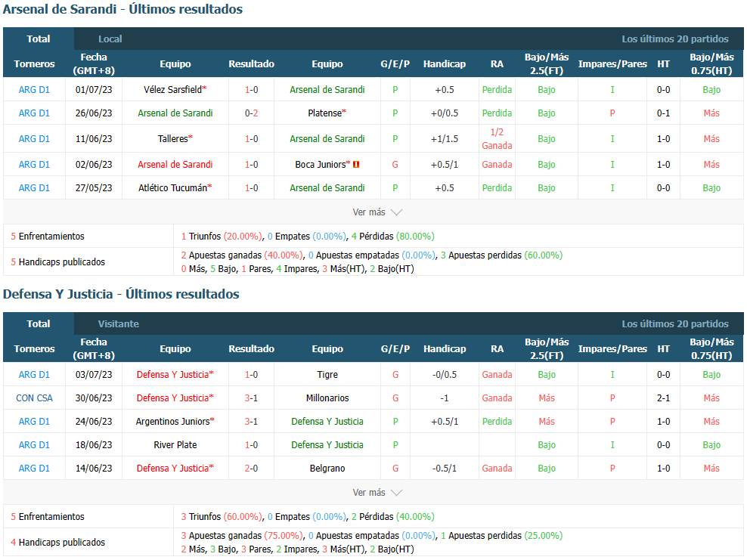The height and width of the screenshot is (560, 747).
Task: Click the -0/0.5 handicap in Tigre row
Action: tap(445, 375)
